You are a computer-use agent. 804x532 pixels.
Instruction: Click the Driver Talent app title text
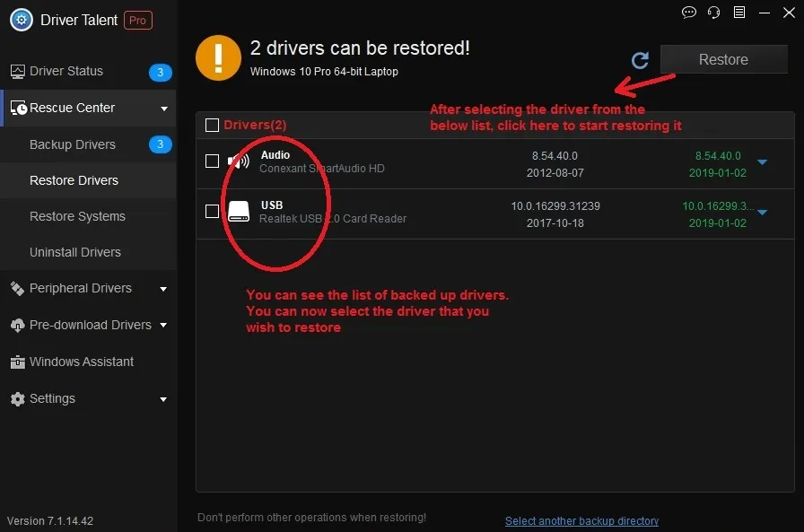[x=79, y=20]
